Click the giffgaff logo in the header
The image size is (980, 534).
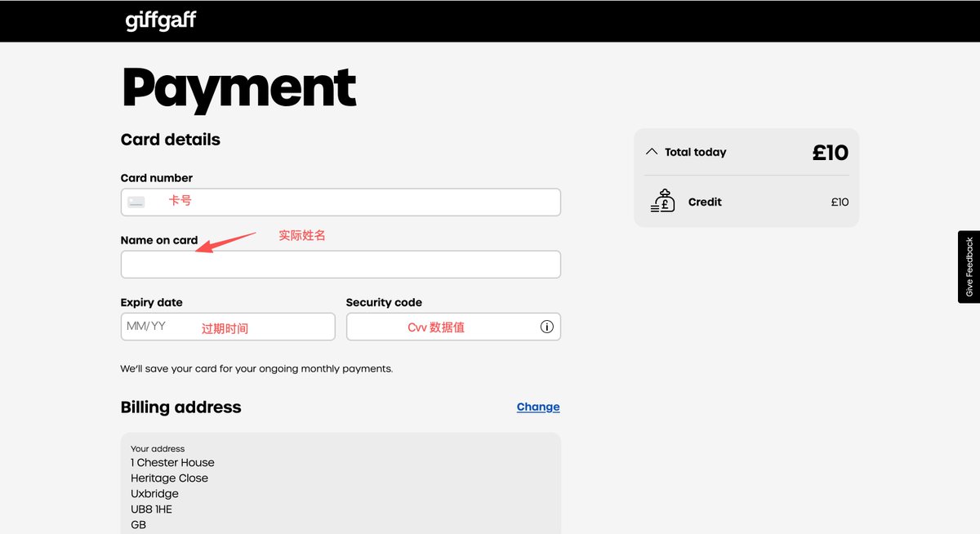(x=161, y=20)
